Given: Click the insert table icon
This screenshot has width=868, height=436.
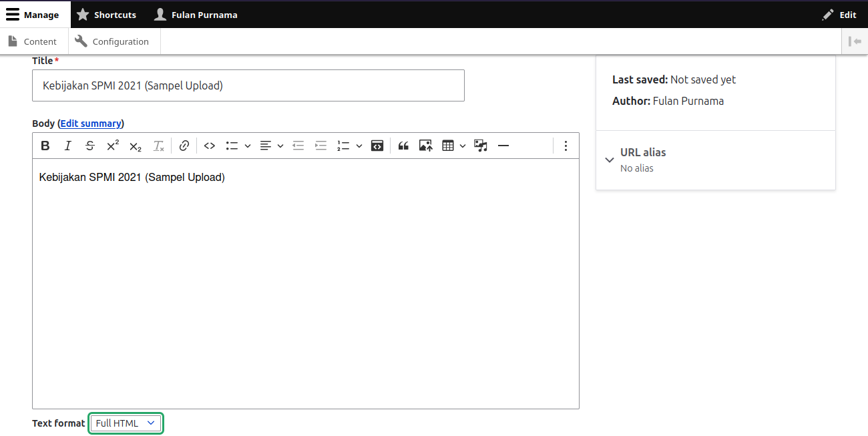Looking at the screenshot, I should coord(448,146).
